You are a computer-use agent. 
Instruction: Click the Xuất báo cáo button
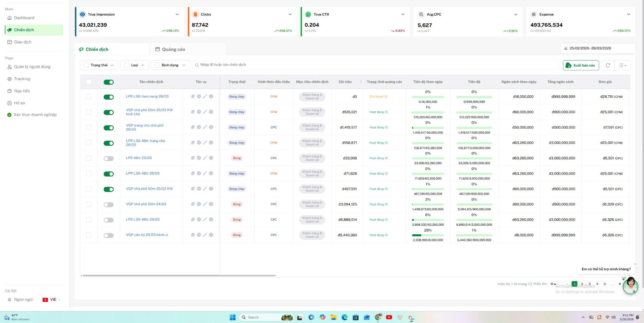pyautogui.click(x=581, y=65)
